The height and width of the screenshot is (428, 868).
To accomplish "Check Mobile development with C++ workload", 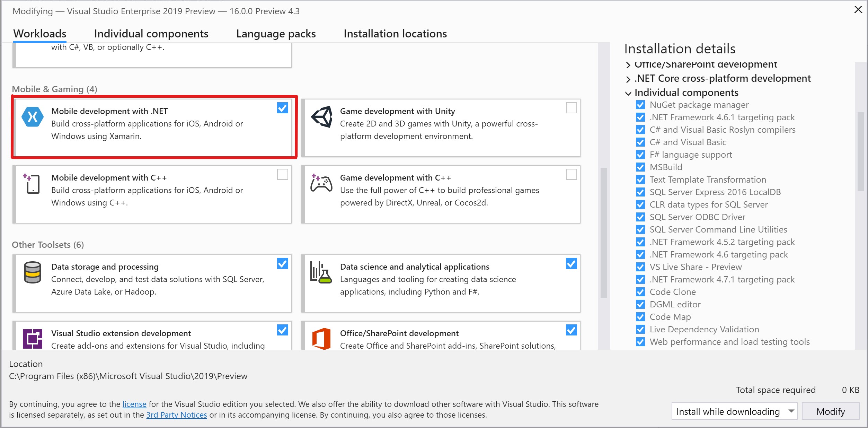I will tap(283, 174).
